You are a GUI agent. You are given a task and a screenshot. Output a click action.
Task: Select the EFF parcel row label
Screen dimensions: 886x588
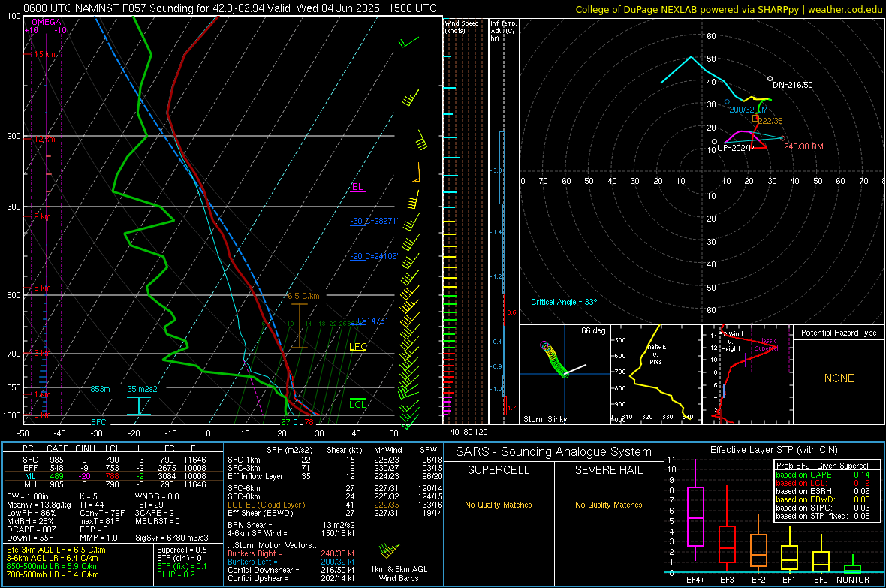pos(30,468)
